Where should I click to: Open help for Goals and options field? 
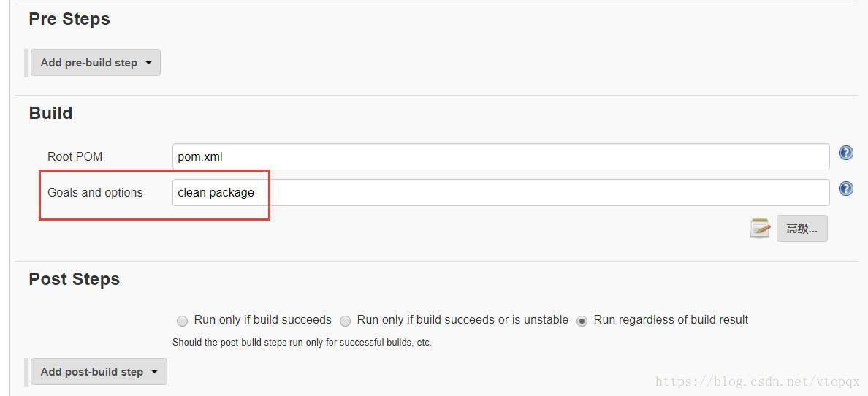coord(846,189)
